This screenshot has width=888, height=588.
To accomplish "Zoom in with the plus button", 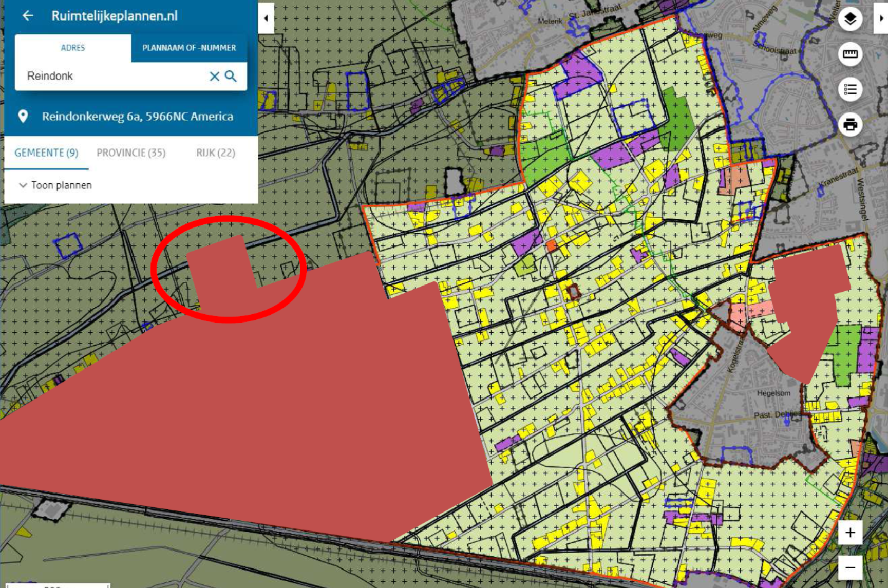I will (850, 533).
